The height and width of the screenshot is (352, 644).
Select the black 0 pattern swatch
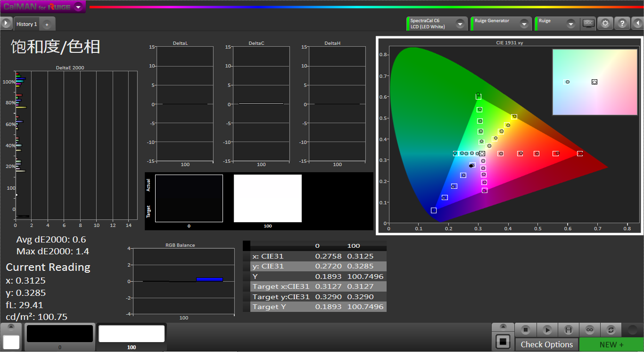(x=60, y=334)
